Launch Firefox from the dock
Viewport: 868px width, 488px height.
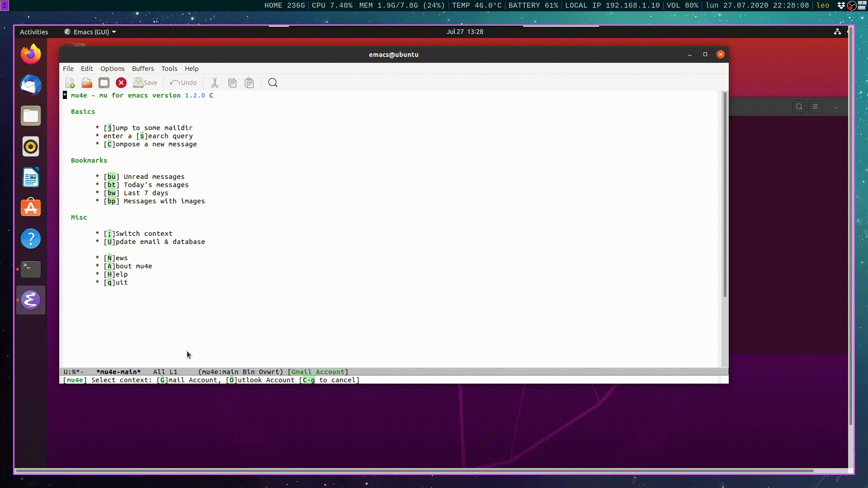point(31,54)
